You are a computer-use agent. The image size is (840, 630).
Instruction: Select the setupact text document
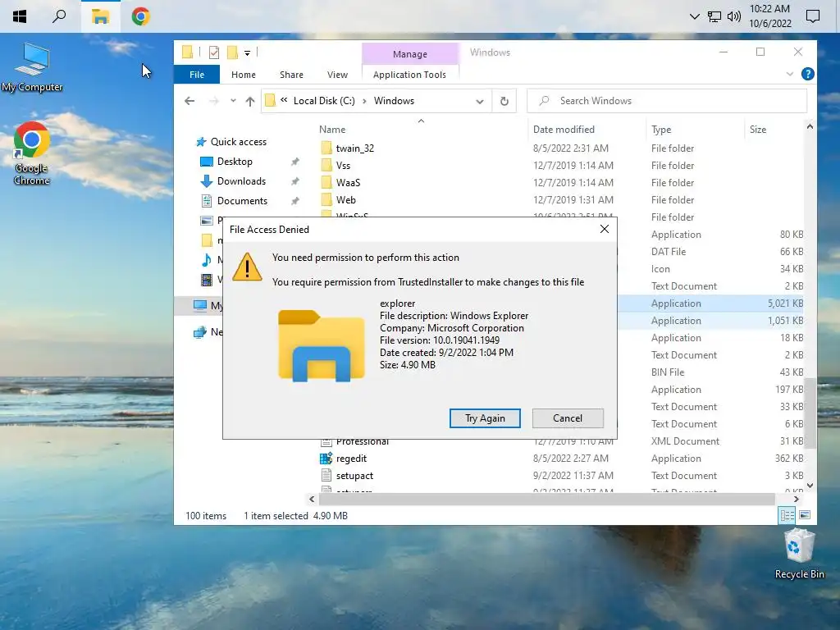354,476
